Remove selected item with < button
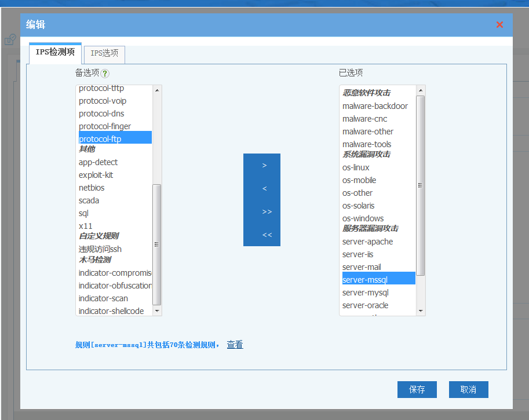Viewport: 529px width, 420px height. pyautogui.click(x=264, y=188)
